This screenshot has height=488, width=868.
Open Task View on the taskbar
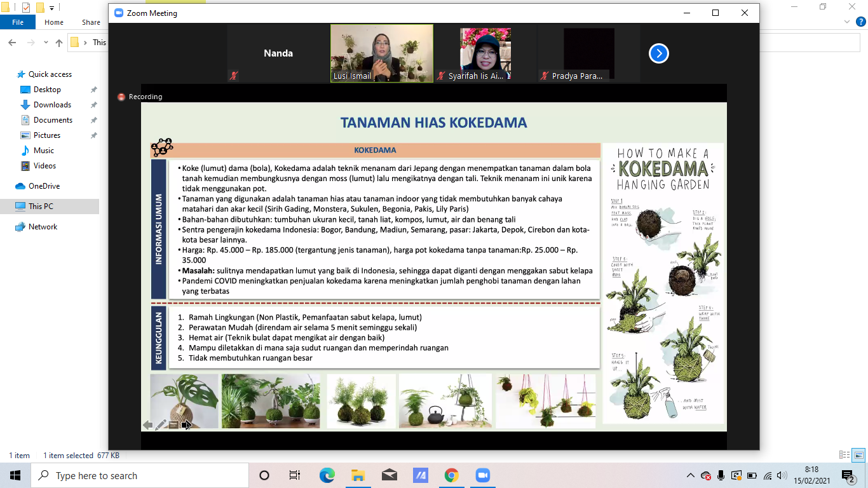(x=295, y=475)
